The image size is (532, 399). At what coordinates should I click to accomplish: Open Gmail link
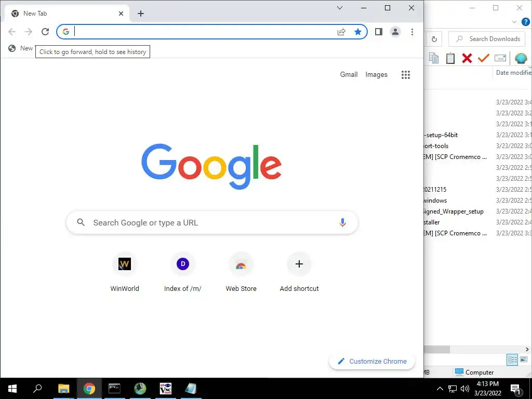(349, 75)
